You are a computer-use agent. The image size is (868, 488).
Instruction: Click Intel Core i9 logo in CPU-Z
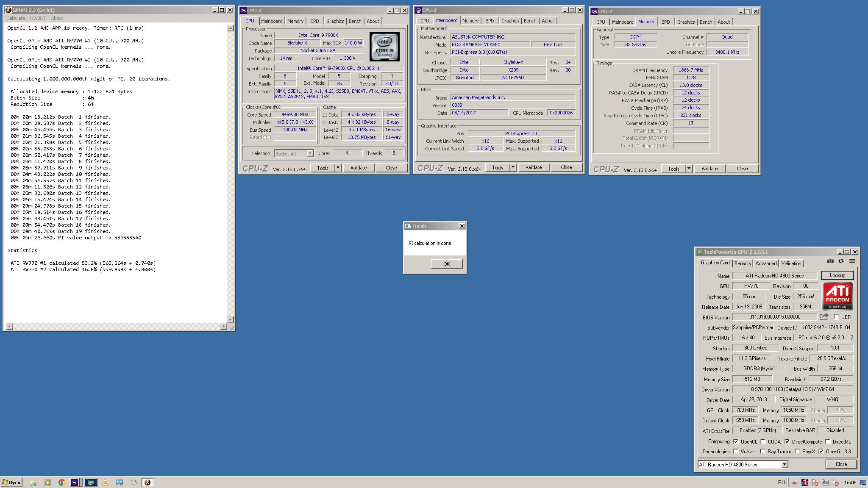click(384, 47)
